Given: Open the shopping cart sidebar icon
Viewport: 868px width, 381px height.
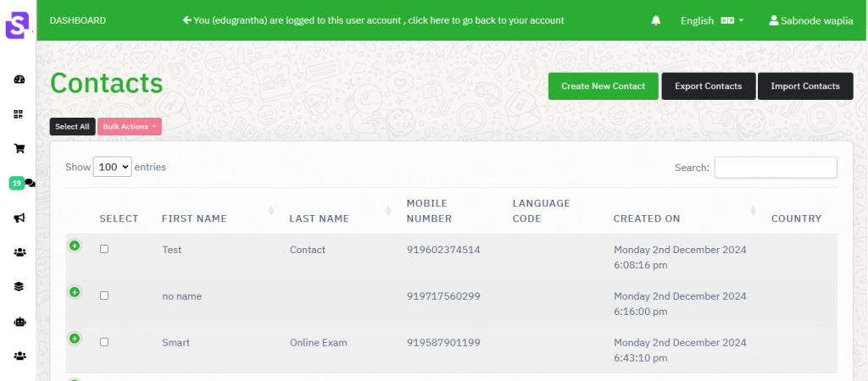Looking at the screenshot, I should point(19,148).
